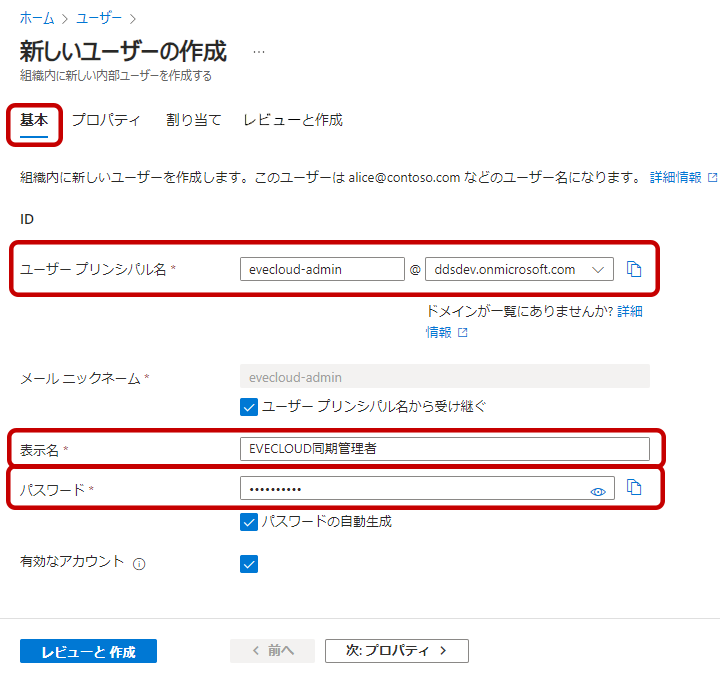Toggle パスワードの自動生成 checkbox

pos(249,521)
